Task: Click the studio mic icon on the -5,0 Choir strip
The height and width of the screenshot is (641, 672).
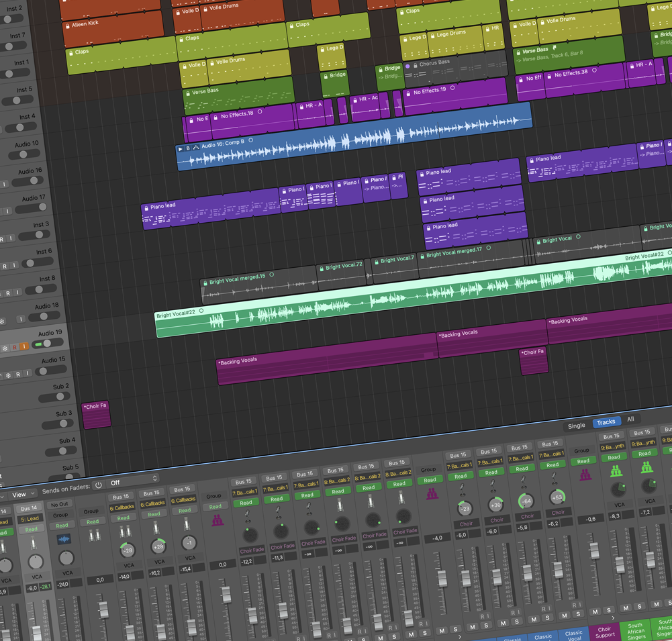Action: coord(463,490)
